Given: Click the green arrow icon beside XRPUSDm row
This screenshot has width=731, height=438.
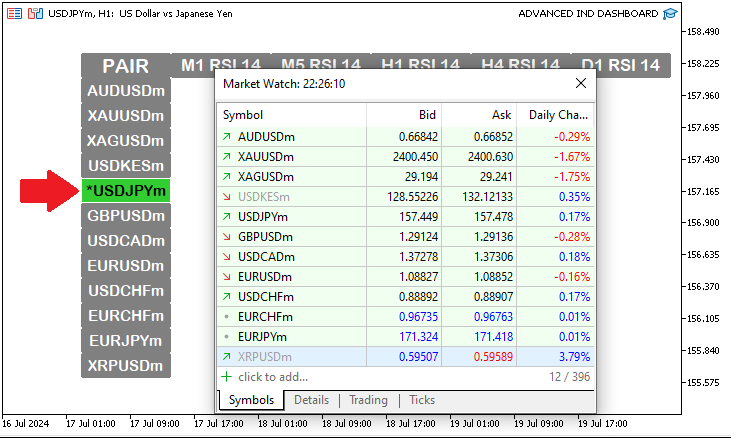Looking at the screenshot, I should tap(227, 356).
